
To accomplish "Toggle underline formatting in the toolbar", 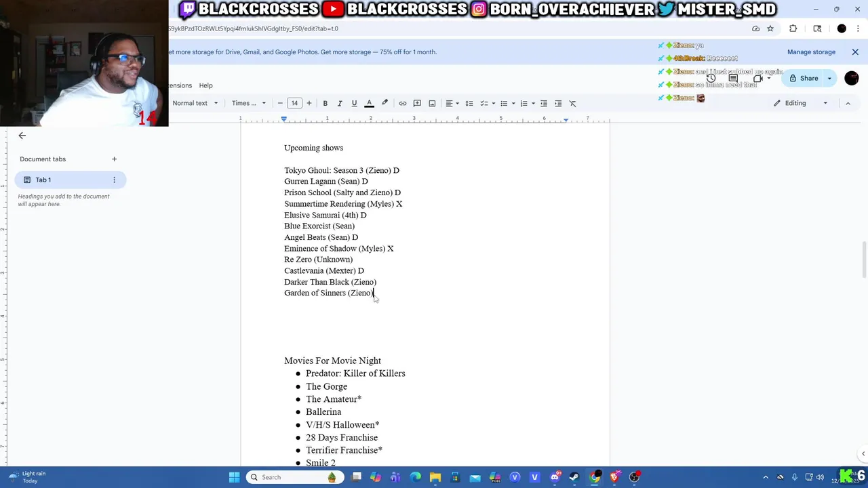I will [354, 103].
